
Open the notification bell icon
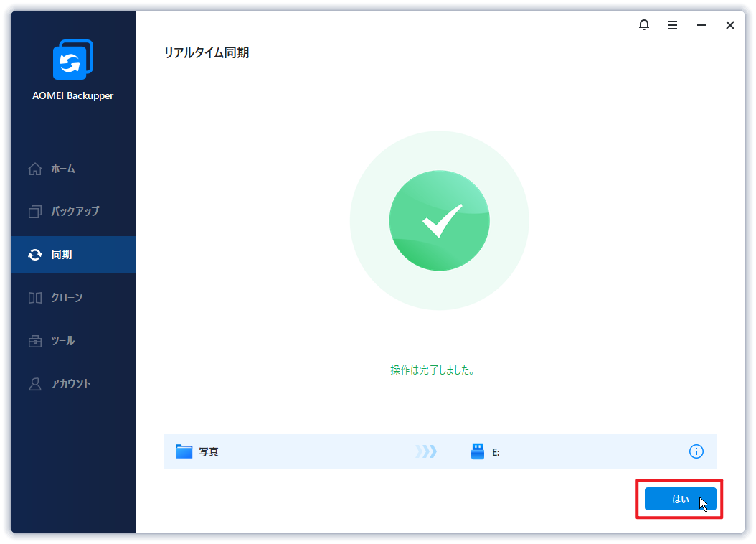point(643,25)
